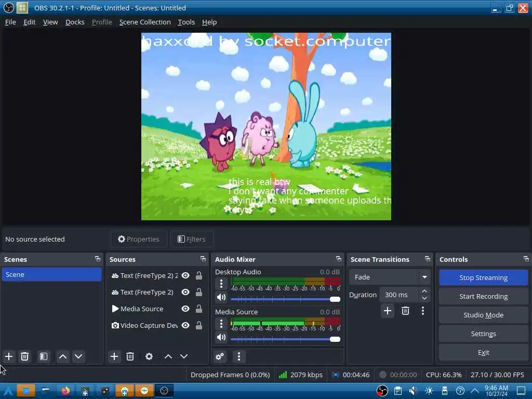
Task: Open transition properties three-dot menu
Action: click(x=423, y=311)
